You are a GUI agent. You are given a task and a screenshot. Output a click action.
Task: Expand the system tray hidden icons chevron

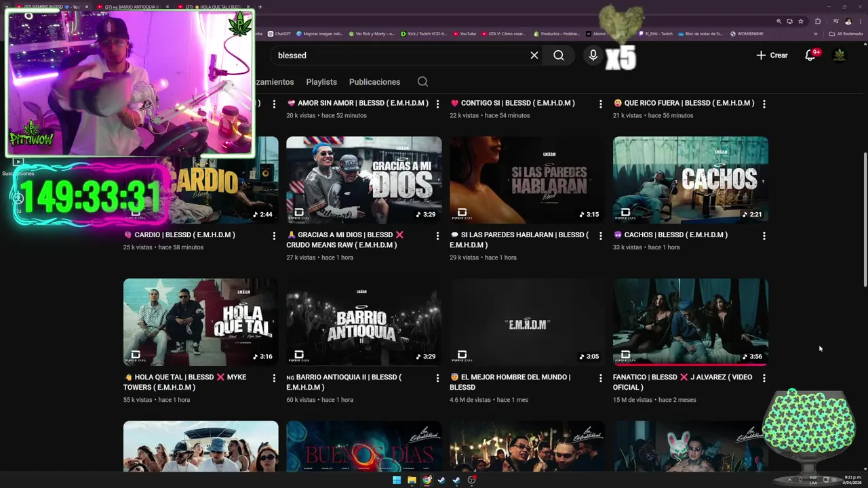click(x=789, y=480)
